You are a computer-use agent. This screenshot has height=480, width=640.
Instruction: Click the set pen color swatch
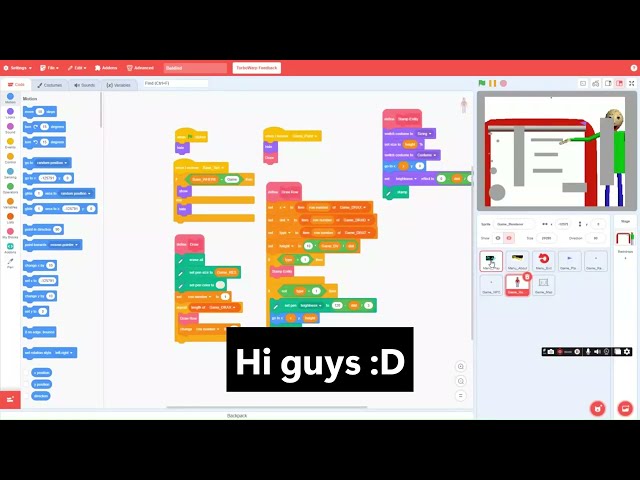220,285
